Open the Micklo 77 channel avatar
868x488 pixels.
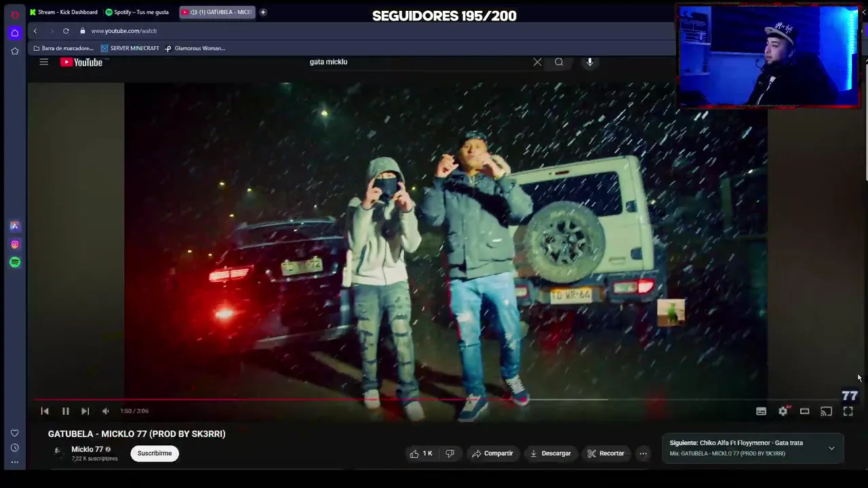coord(58,453)
